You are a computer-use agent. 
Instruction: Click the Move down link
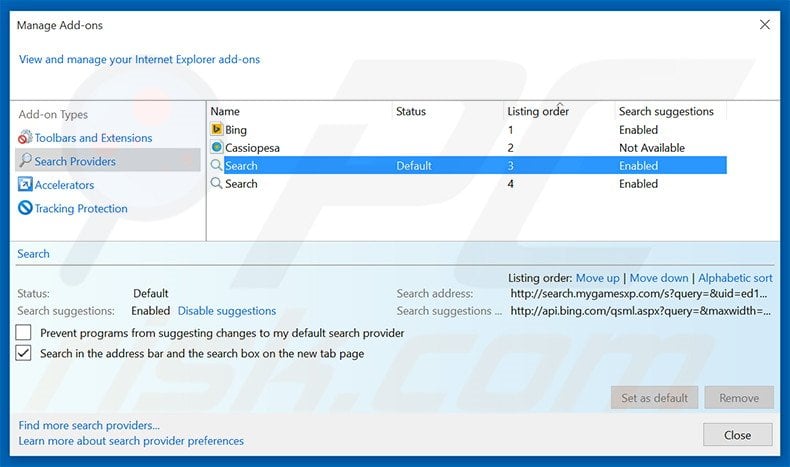pyautogui.click(x=659, y=278)
